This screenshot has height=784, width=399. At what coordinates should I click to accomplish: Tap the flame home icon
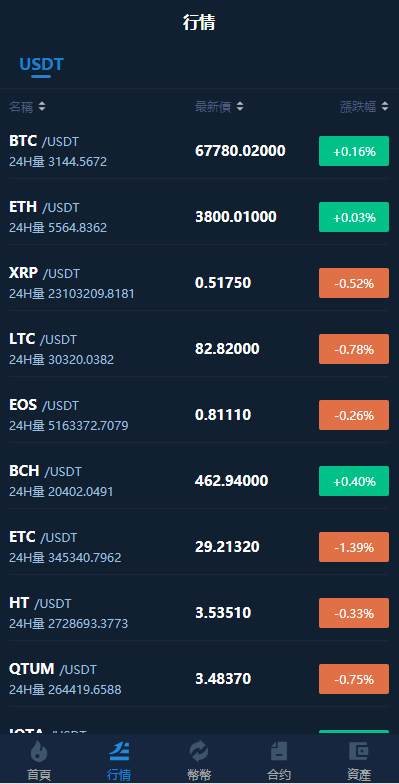pyautogui.click(x=39, y=751)
